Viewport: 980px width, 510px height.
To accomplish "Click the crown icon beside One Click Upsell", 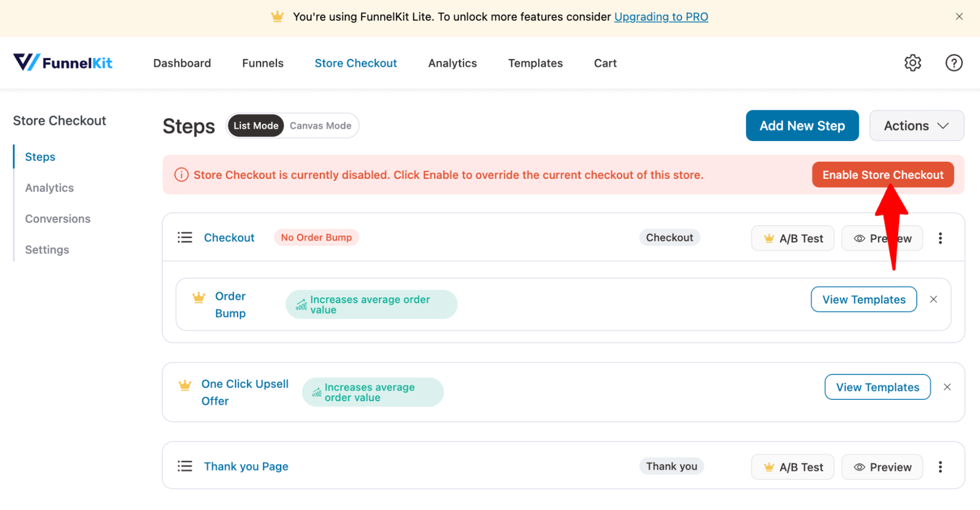I will click(x=185, y=385).
